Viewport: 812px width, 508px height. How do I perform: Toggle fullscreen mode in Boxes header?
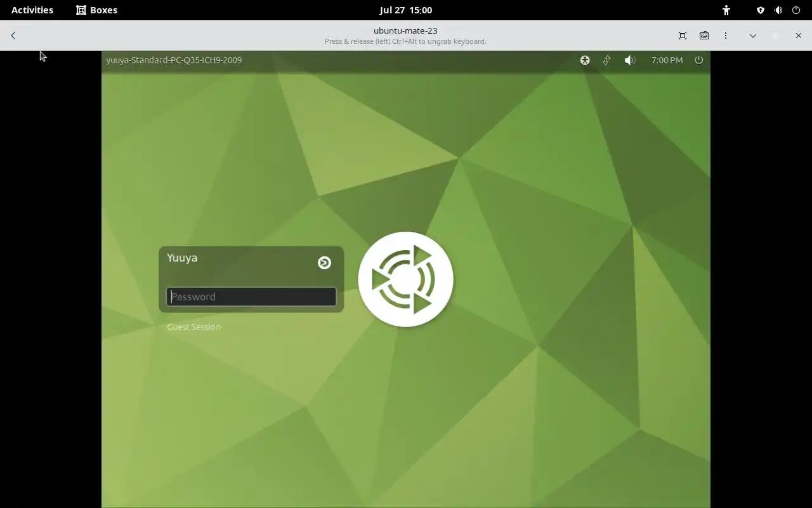683,36
